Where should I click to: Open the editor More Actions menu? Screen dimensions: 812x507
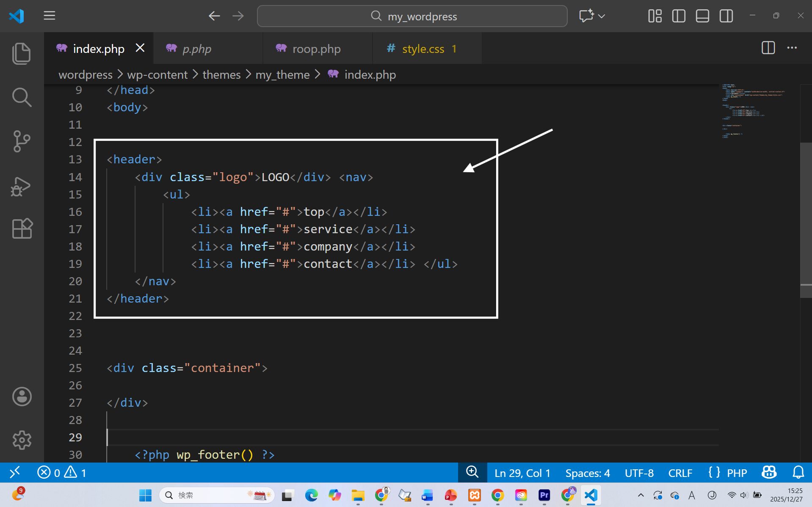tap(792, 48)
